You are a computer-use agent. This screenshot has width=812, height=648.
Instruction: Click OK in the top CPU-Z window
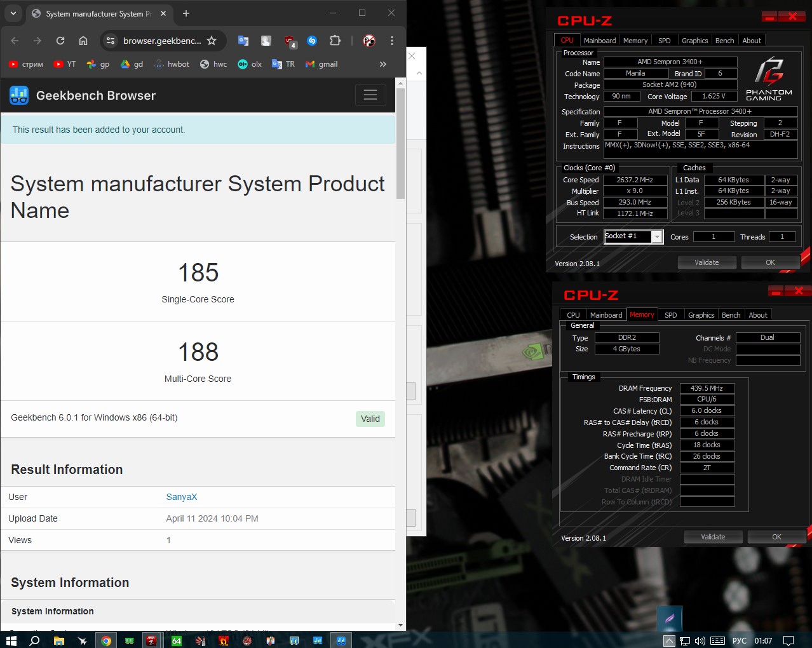click(770, 262)
